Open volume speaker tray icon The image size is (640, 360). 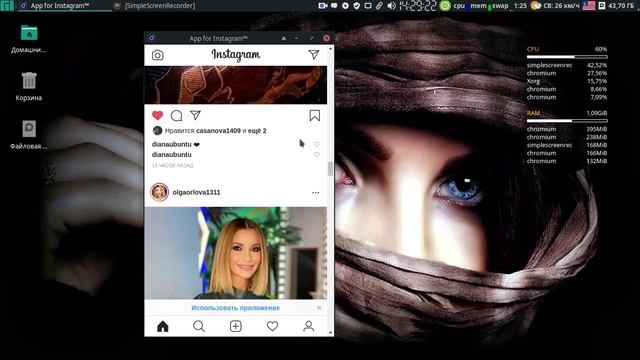[391, 6]
